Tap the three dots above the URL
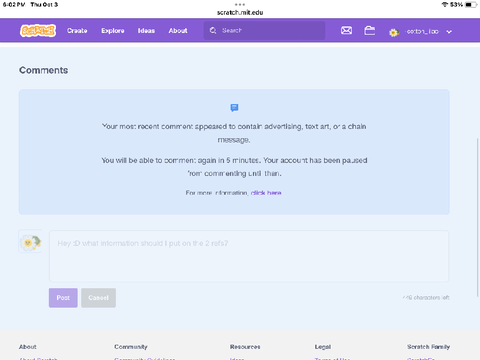Screen dimensions: 480x360 [x=240, y=5]
